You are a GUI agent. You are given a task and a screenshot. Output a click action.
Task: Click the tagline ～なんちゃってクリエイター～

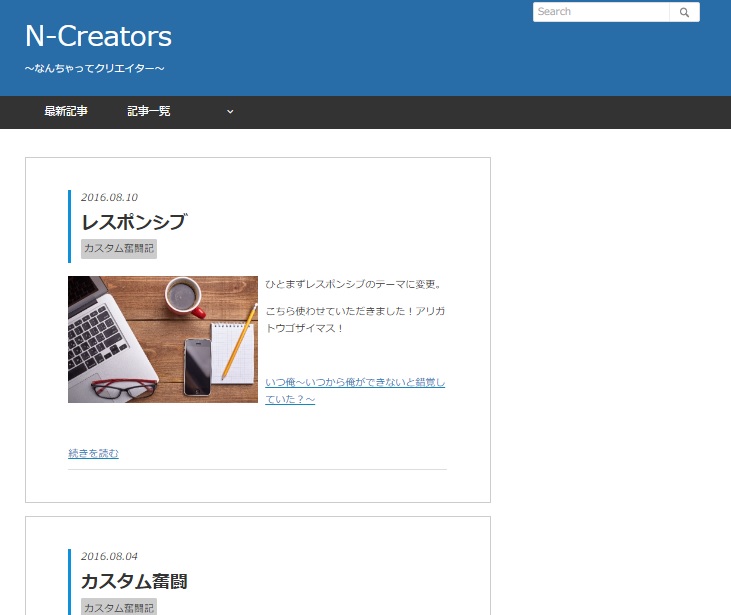click(95, 69)
